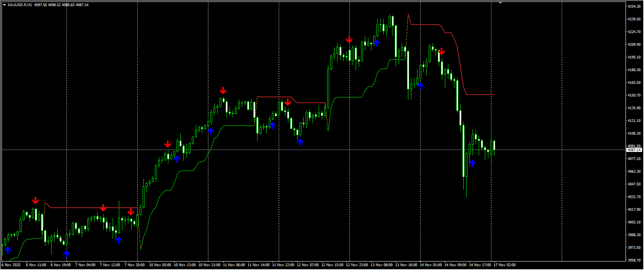This screenshot has width=644, height=270.
Task: Select price scale label 4224.70
Action: pos(634,32)
